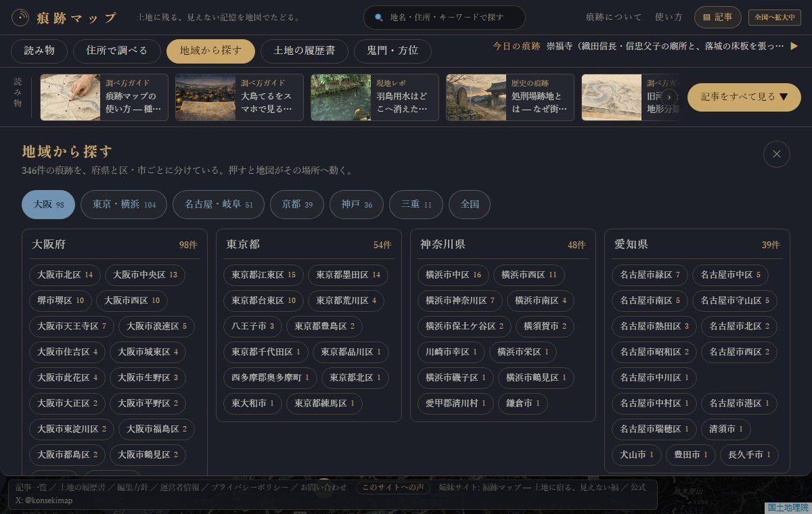The image size is (812, 514).
Task: Select the 三重 11 region filter
Action: click(416, 204)
